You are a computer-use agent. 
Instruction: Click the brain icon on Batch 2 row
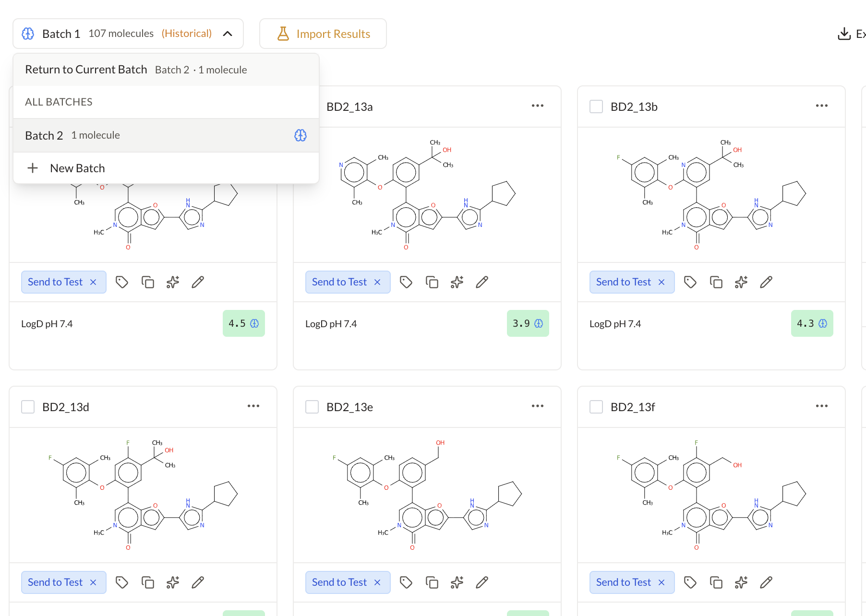click(301, 135)
